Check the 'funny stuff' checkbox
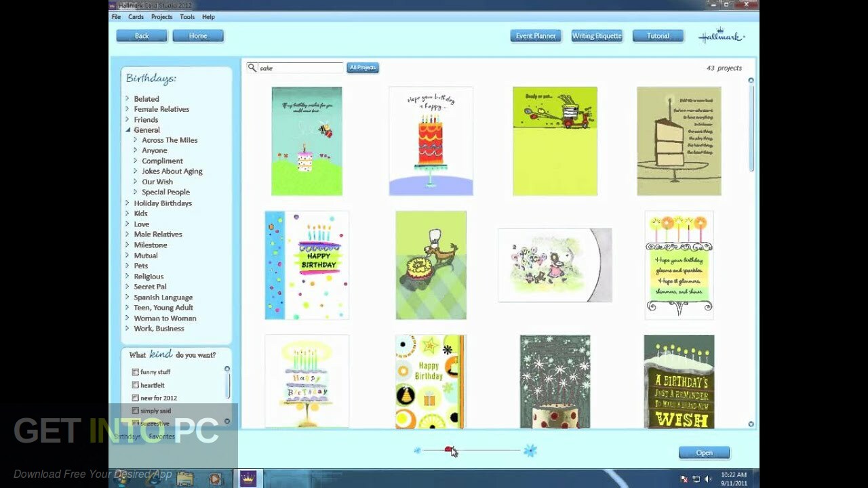The height and width of the screenshot is (488, 868). pyautogui.click(x=135, y=372)
